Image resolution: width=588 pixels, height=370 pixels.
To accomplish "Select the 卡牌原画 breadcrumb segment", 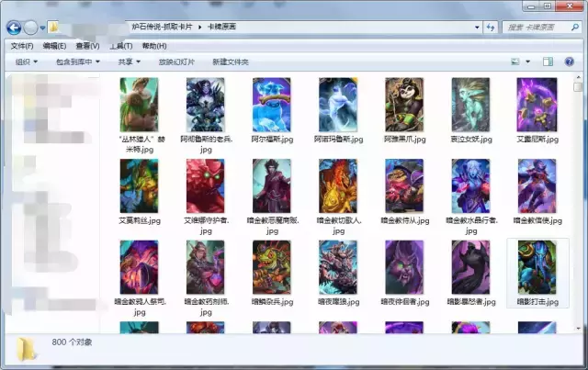I will (221, 27).
